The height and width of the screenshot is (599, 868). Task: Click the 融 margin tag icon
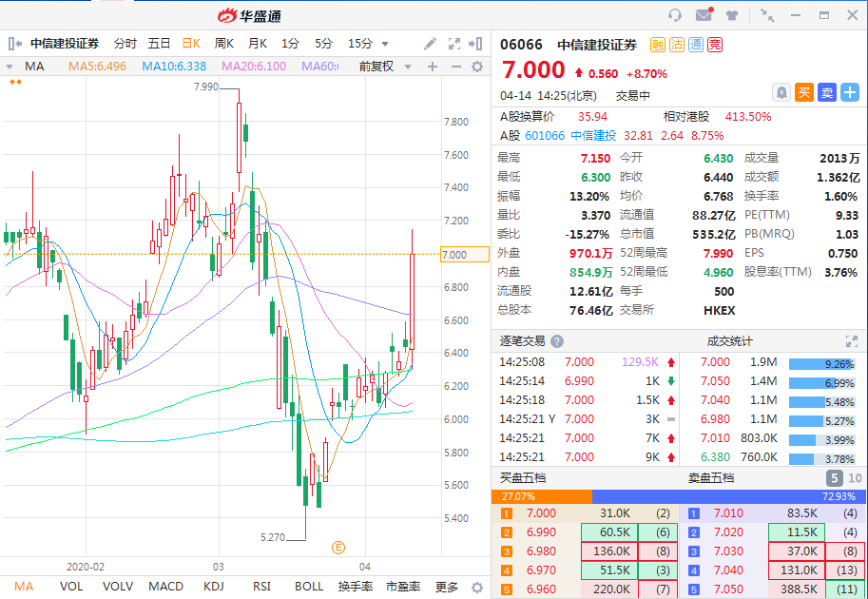(658, 45)
